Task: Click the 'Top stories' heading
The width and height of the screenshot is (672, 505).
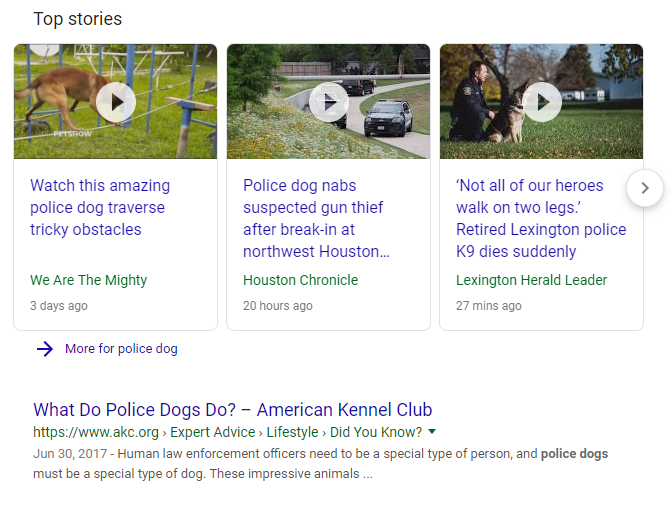Action: (x=78, y=19)
